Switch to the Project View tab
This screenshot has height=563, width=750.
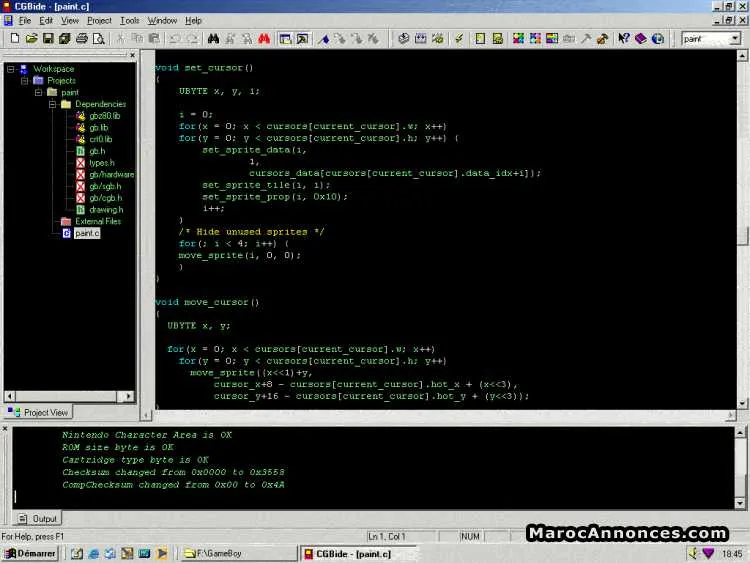coord(39,412)
